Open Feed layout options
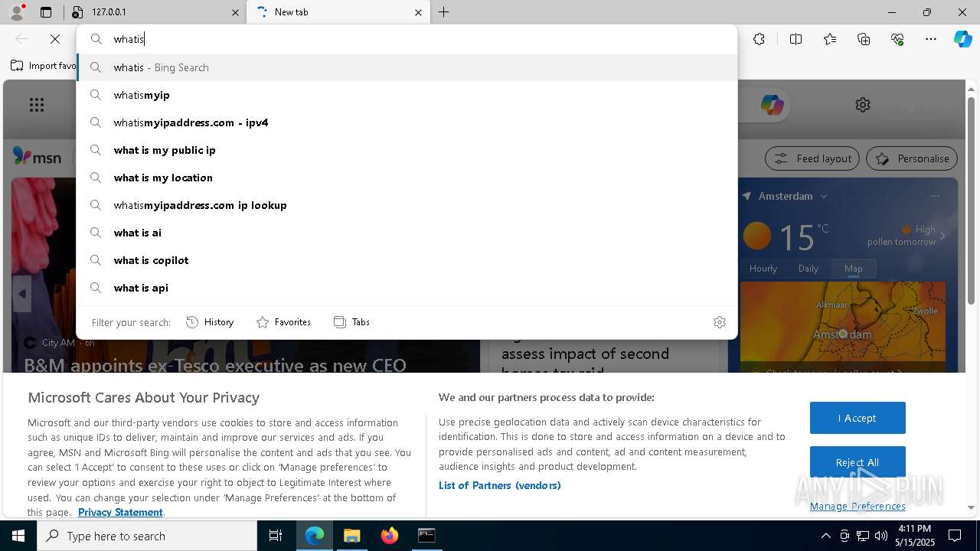Screen dimensions: 980x551 tap(812, 158)
